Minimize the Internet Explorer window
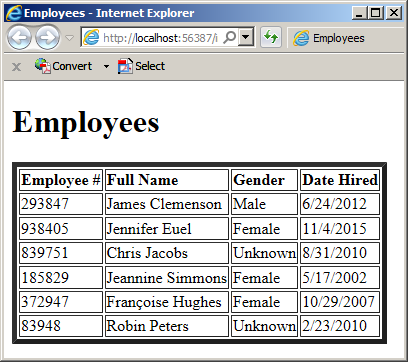Image resolution: width=408 pixels, height=362 pixels. click(x=359, y=13)
